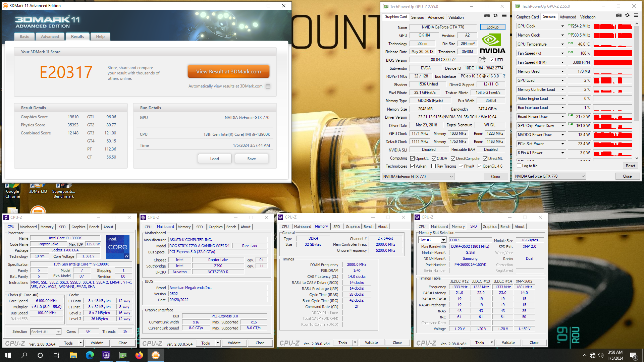The image size is (644, 362).
Task: Click the Fan Speed (%) sensor graph
Action: pos(612,53)
